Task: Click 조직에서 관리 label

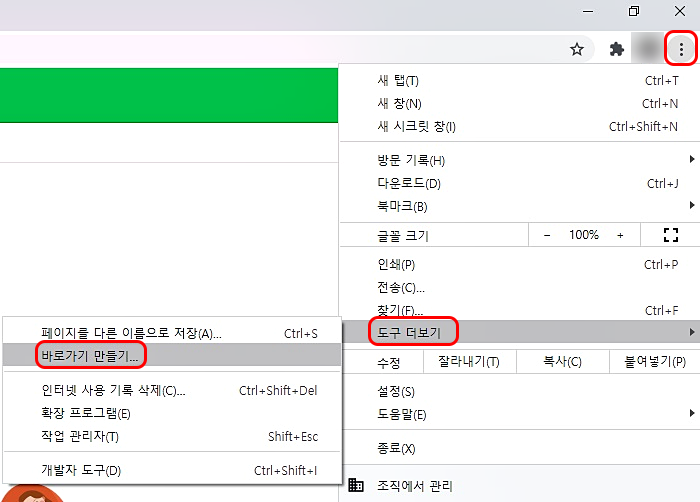Action: pyautogui.click(x=415, y=485)
